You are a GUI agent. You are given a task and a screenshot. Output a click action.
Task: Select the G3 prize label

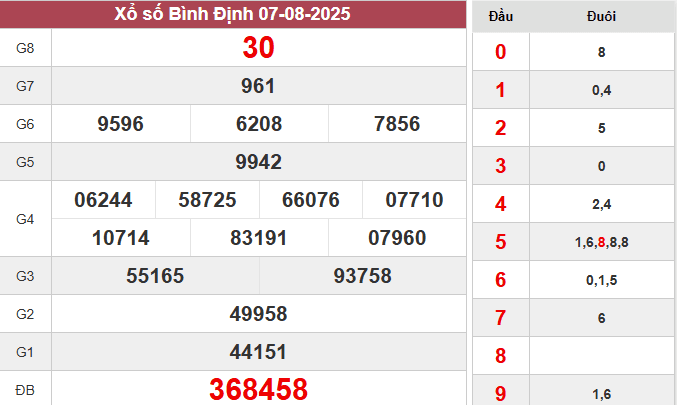[25, 276]
